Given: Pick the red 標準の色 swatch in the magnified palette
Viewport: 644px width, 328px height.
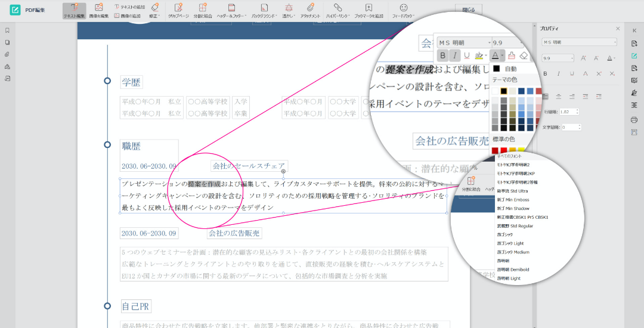Looking at the screenshot, I should (x=503, y=151).
